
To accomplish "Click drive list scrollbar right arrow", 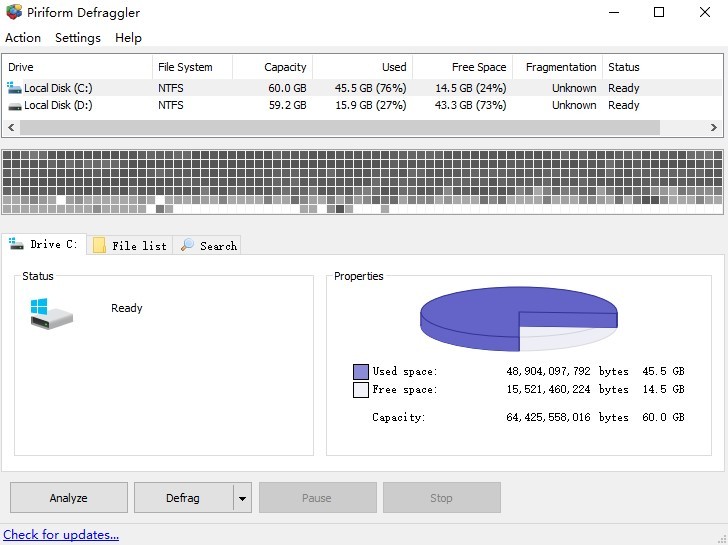I will (x=714, y=127).
